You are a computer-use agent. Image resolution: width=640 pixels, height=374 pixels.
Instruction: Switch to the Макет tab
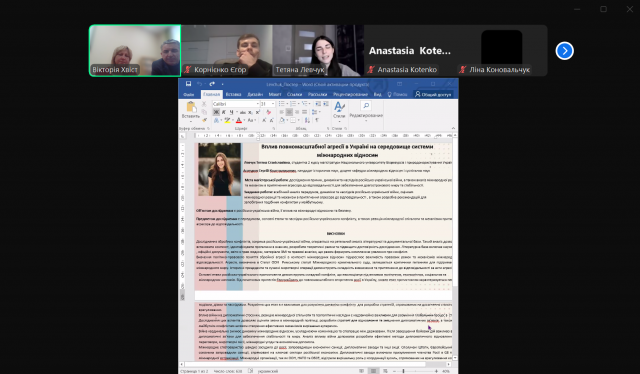275,94
